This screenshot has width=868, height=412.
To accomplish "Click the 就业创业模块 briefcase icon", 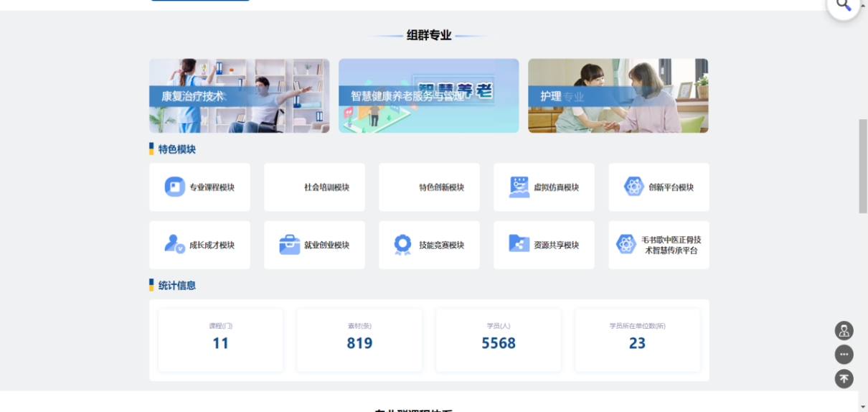I will pos(290,245).
